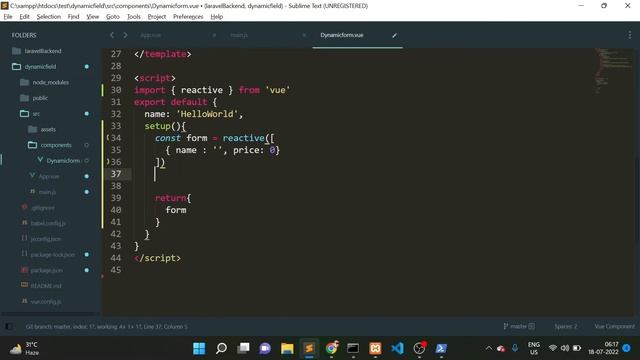Open the Project menu
Viewport: 640px width, 360px height.
(157, 17)
